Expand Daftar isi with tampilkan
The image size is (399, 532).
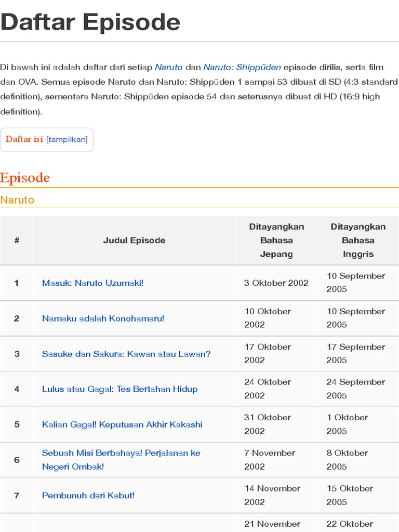(67, 140)
